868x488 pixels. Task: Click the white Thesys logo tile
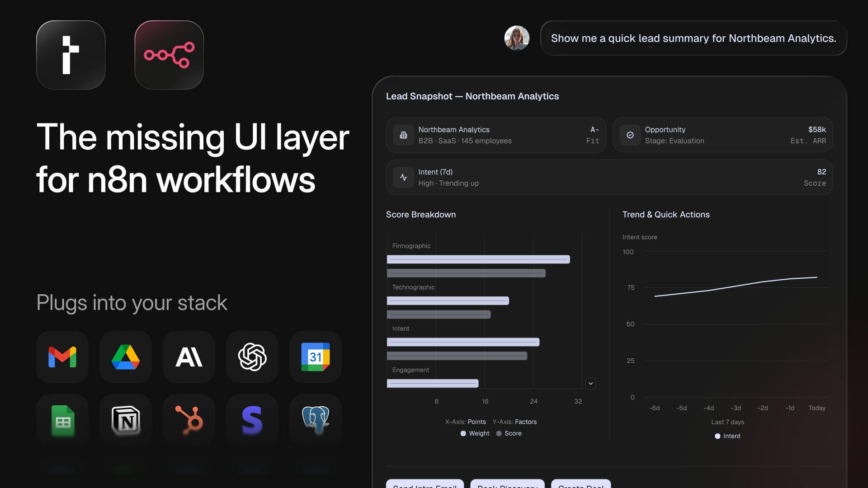point(71,55)
